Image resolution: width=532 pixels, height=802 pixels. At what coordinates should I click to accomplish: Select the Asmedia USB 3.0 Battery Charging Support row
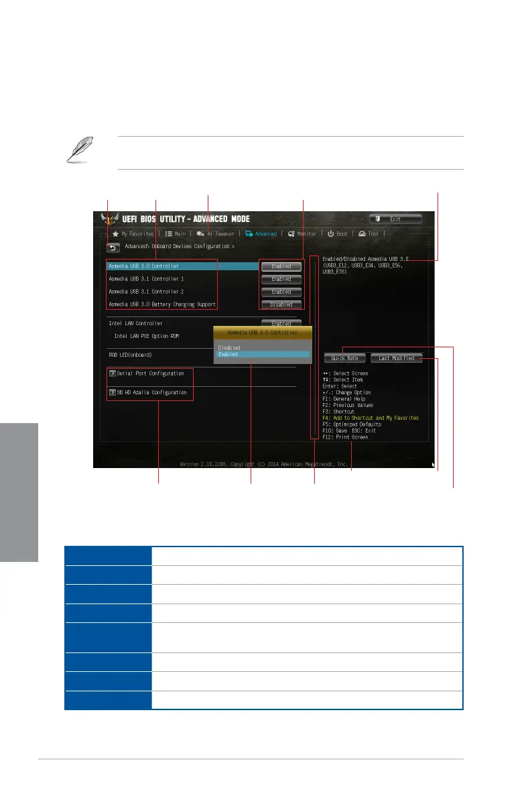162,305
